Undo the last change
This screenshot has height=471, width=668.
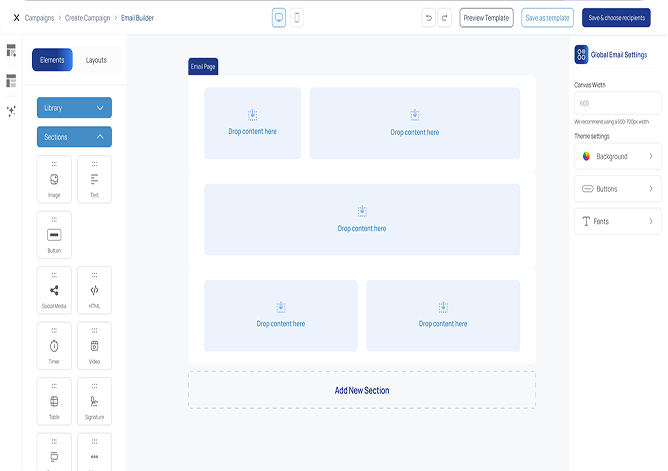coord(429,18)
